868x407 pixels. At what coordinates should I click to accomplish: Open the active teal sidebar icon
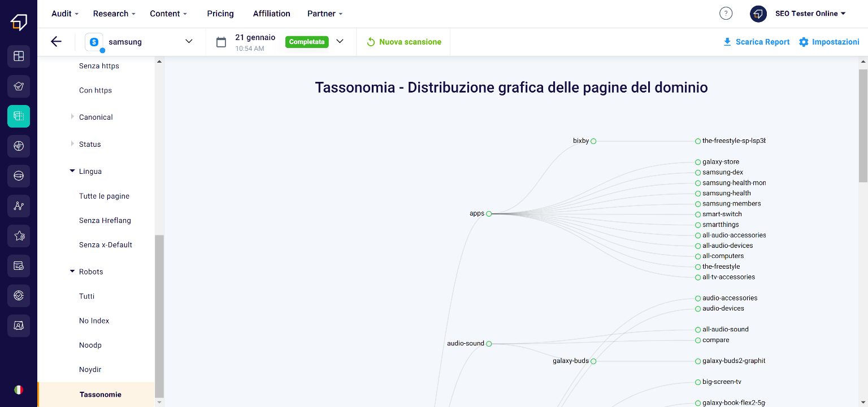[19, 116]
